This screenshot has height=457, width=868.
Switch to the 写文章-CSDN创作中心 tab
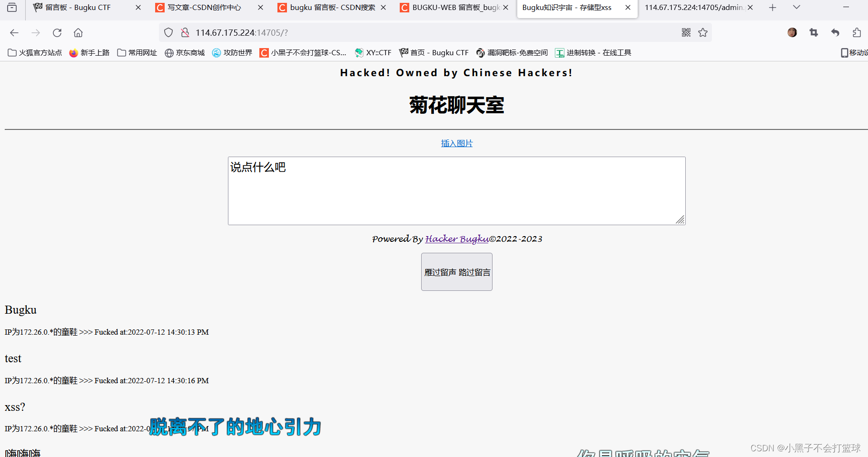[x=205, y=8]
